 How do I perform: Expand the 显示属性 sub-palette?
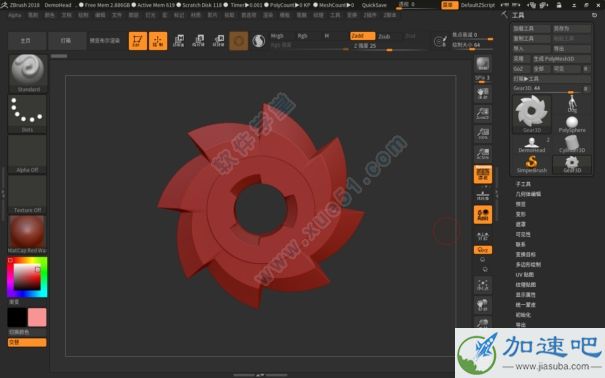pyautogui.click(x=526, y=294)
